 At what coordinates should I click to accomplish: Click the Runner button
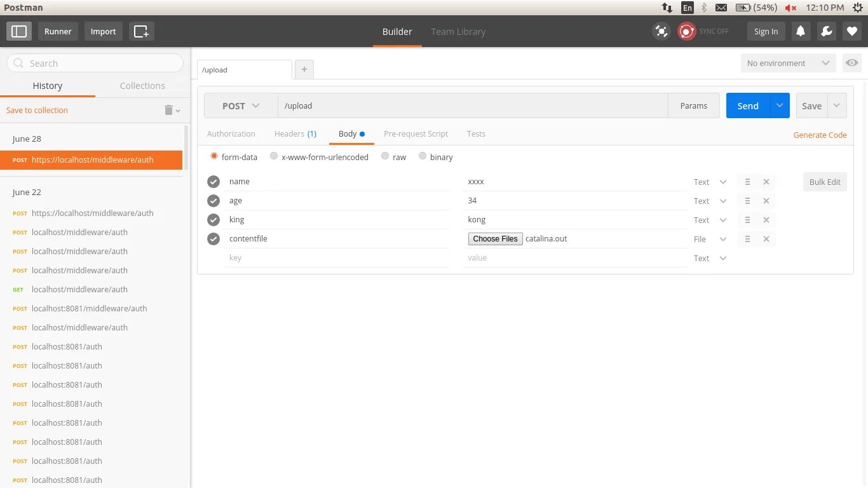point(58,31)
